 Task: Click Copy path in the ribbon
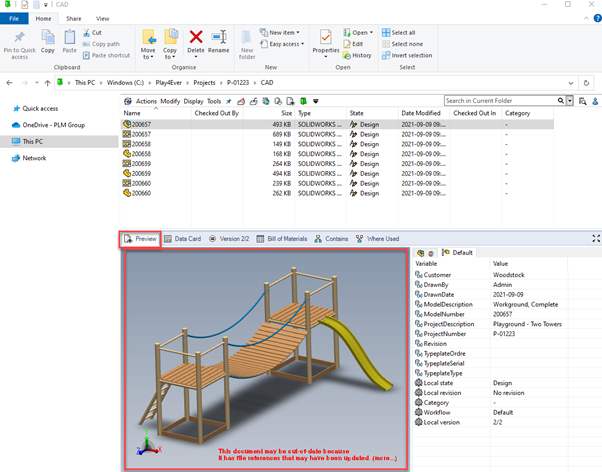click(101, 44)
